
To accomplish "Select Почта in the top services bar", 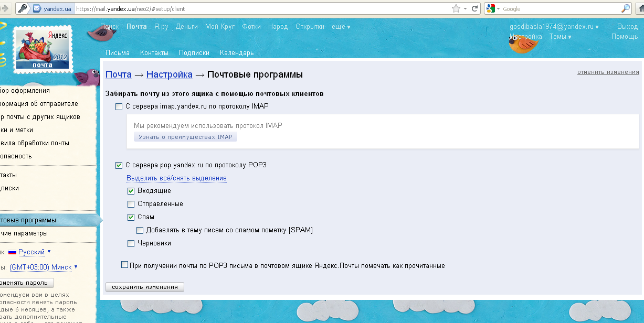I will [x=137, y=27].
